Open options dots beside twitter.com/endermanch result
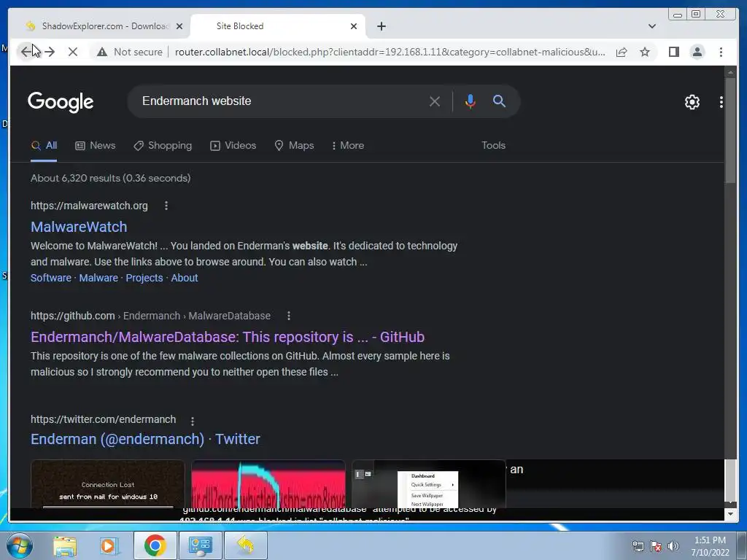Screen dimensions: 747x560 193,421
